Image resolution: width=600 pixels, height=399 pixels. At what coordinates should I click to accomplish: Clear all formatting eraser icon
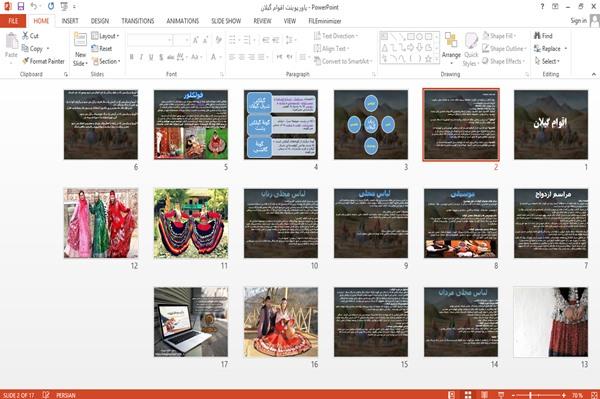click(219, 40)
